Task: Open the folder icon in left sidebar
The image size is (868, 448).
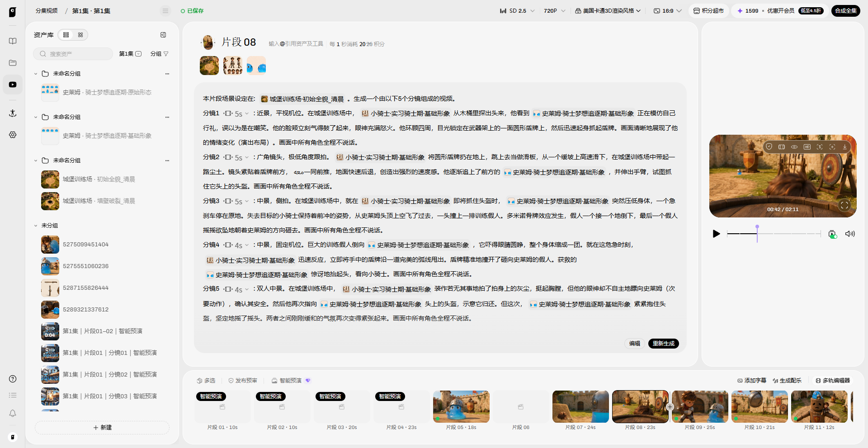Action: pos(13,63)
